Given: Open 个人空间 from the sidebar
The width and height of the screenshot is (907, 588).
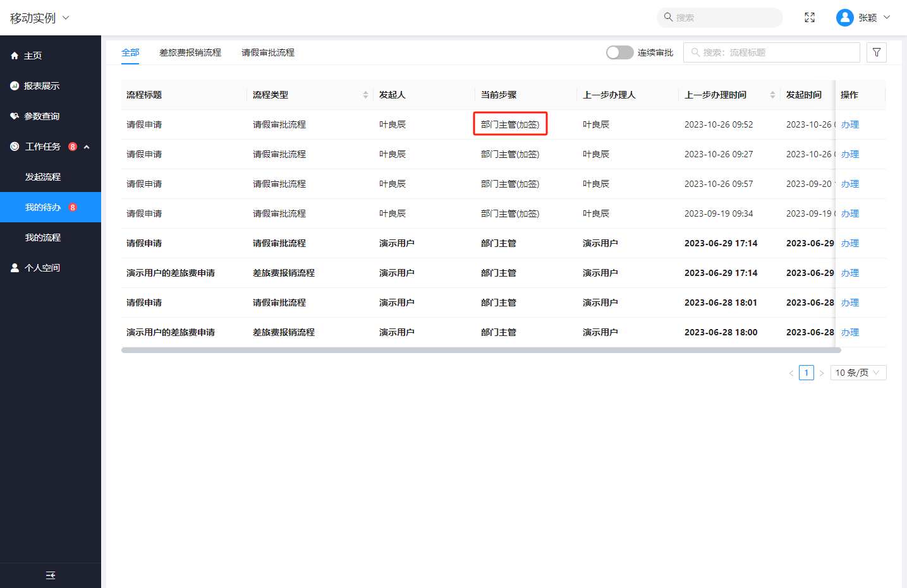Looking at the screenshot, I should [42, 268].
